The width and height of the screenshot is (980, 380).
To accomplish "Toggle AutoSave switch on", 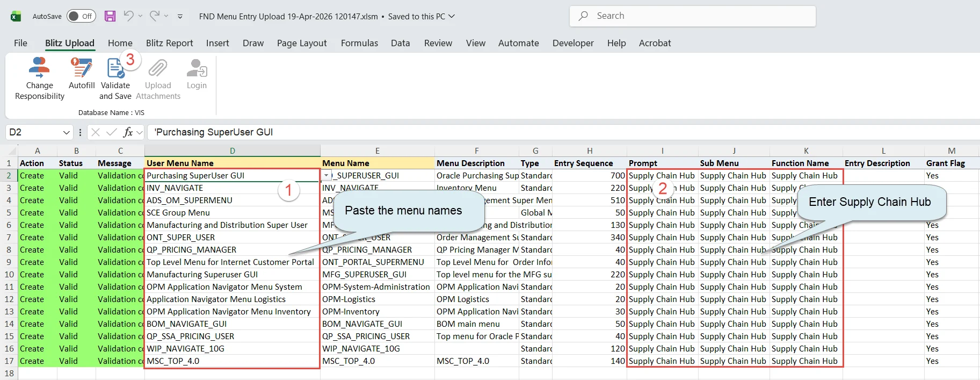I will coord(81,16).
